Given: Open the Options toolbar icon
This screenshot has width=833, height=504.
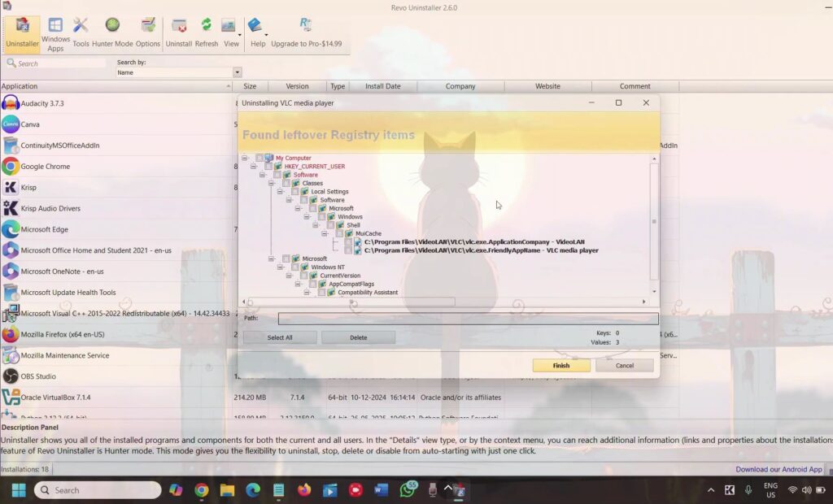Looking at the screenshot, I should (x=148, y=33).
